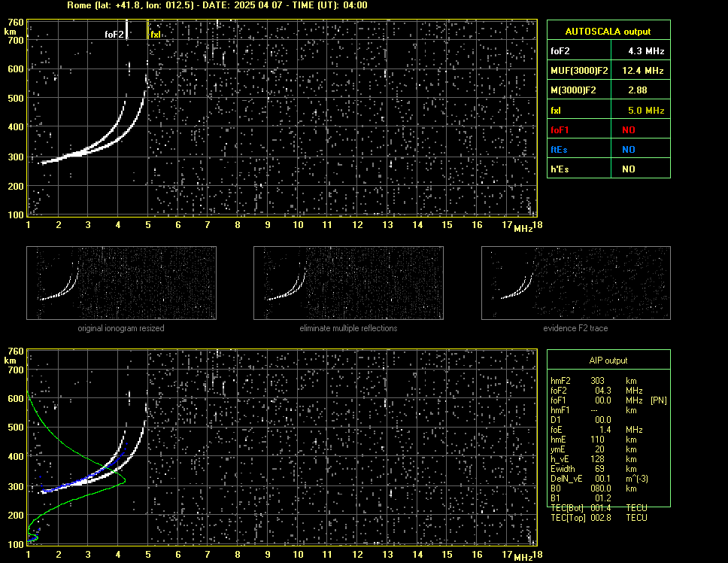728x563 pixels.
Task: Click the h_vE value 128
Action: (x=598, y=459)
